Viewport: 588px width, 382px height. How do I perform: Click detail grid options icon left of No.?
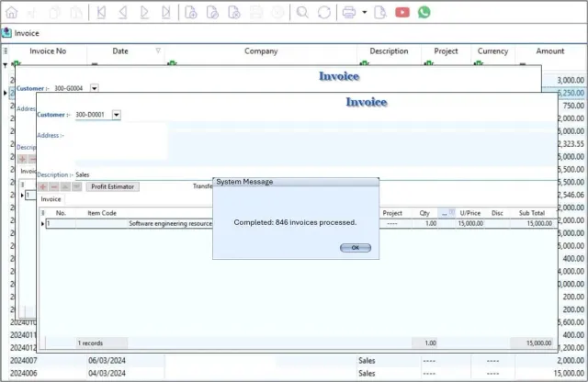point(43,213)
